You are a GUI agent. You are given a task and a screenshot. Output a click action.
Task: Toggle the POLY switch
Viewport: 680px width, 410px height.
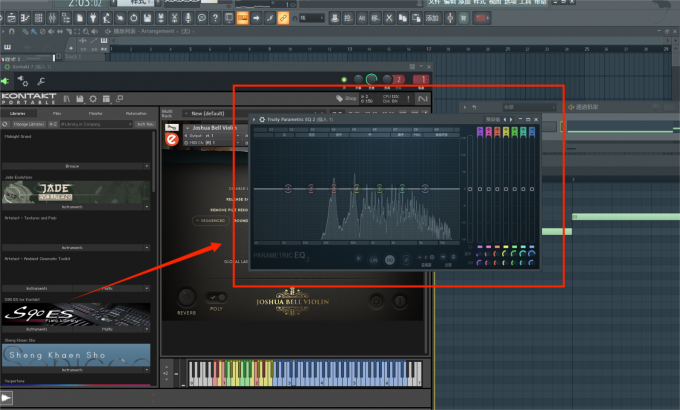coord(216,297)
